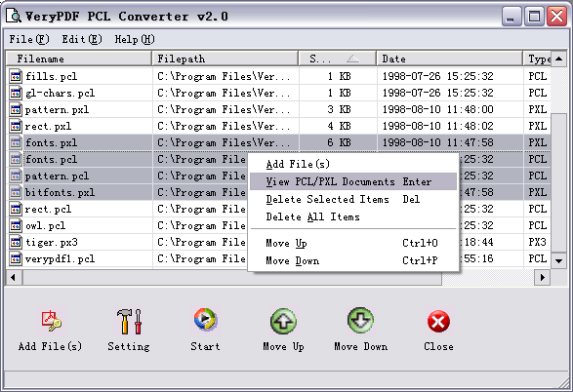Select the rect.pxl filename
The width and height of the screenshot is (573, 392).
click(x=48, y=127)
